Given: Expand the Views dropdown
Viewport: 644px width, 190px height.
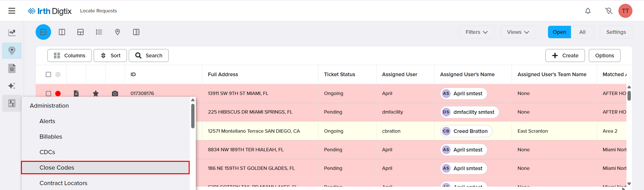Looking at the screenshot, I should (518, 32).
